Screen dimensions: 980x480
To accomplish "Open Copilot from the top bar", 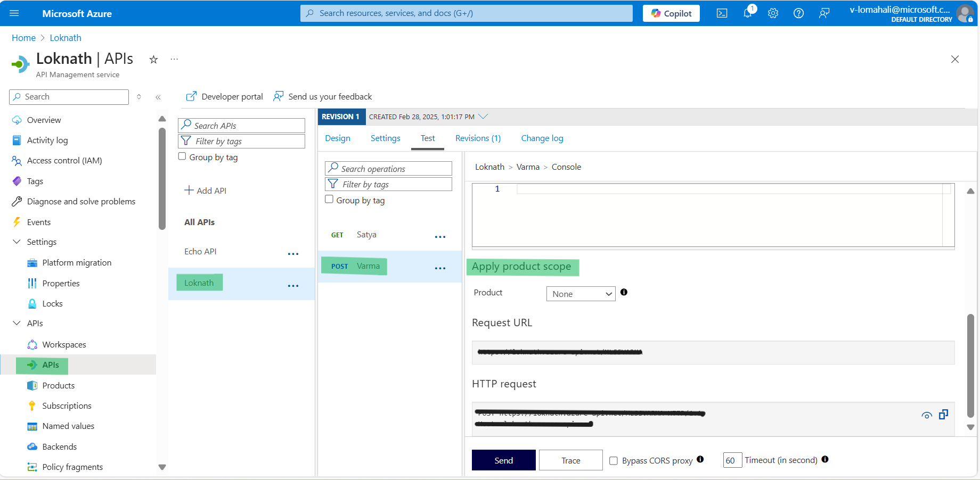I will (x=671, y=13).
